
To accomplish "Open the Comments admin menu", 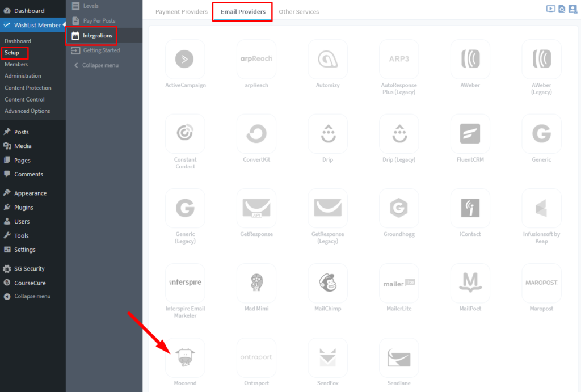I will pyautogui.click(x=32, y=174).
